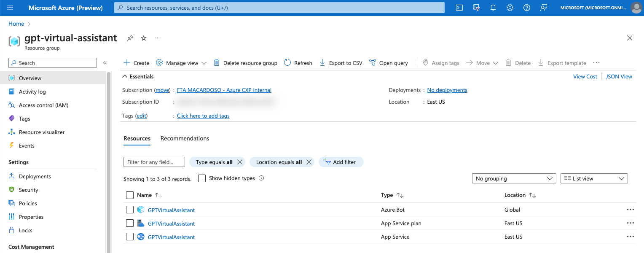The width and height of the screenshot is (644, 253).
Task: Focus the global search resources box
Action: 279,8
